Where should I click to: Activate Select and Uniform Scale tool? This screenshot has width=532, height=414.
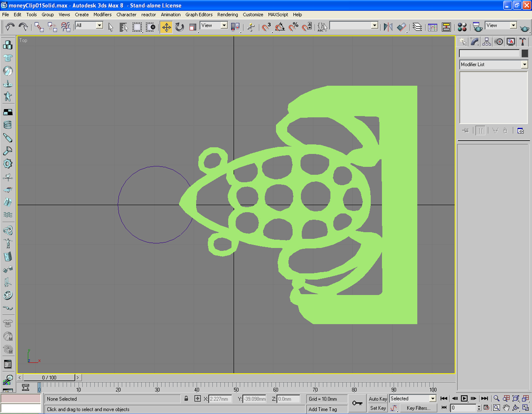pos(193,27)
